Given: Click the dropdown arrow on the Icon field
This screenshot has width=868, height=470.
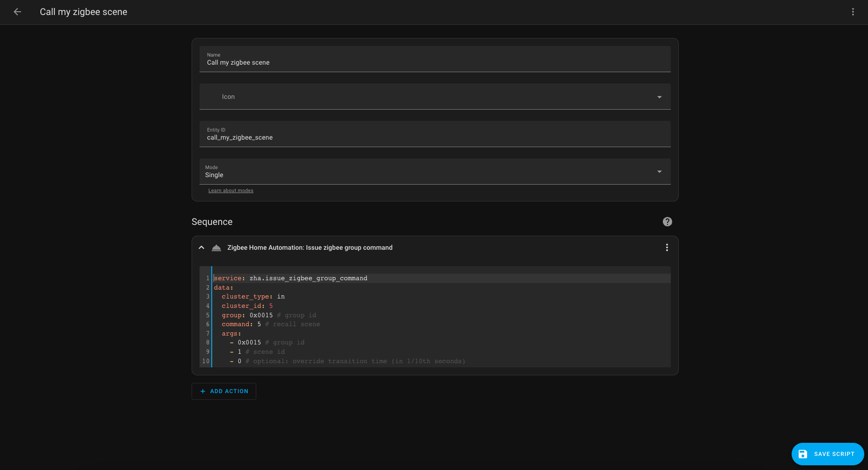Looking at the screenshot, I should pyautogui.click(x=659, y=97).
